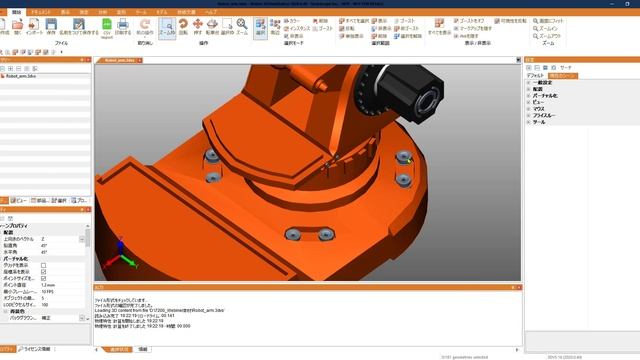640x360 pixels.
Task: Open the Background dropdown in properties
Action: tap(82, 318)
